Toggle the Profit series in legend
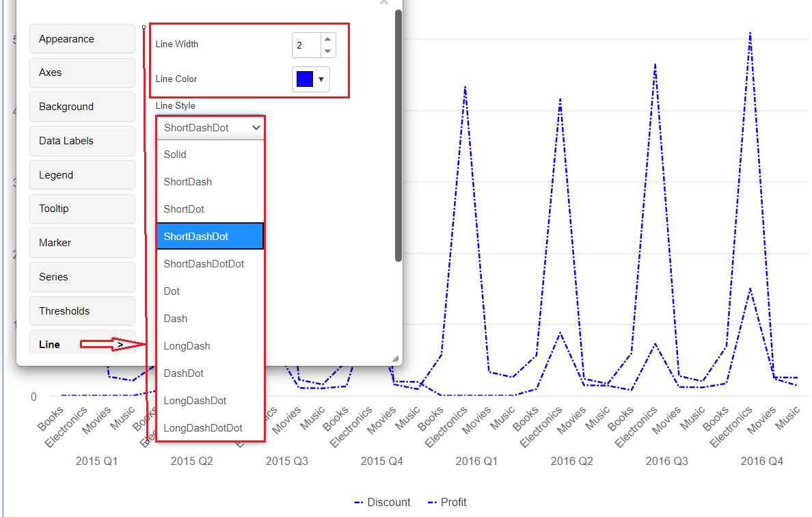Viewport: 812px width, 517px height. click(447, 503)
